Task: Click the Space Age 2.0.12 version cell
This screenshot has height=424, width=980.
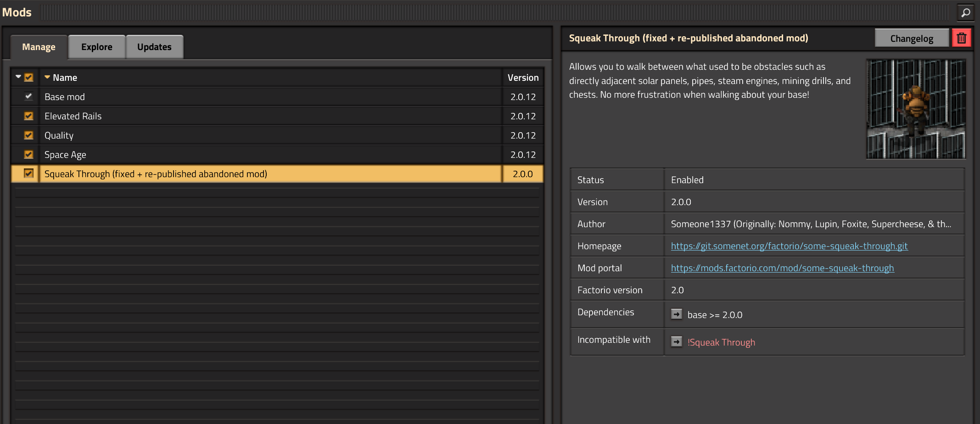Action: pos(523,155)
